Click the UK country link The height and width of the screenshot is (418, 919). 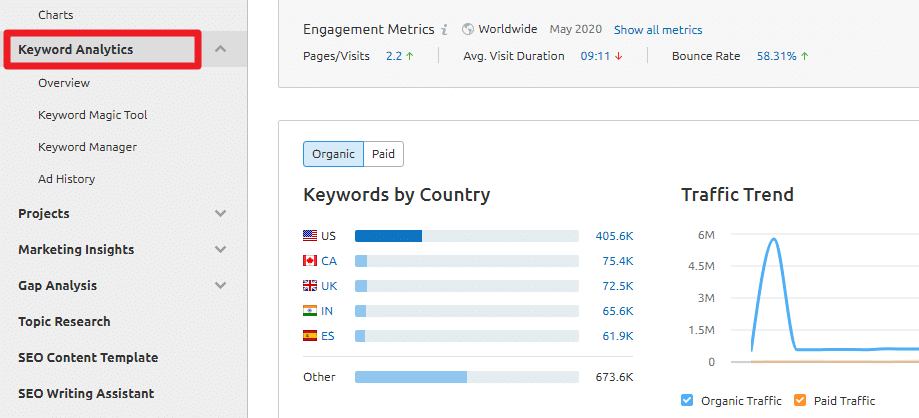pyautogui.click(x=329, y=286)
